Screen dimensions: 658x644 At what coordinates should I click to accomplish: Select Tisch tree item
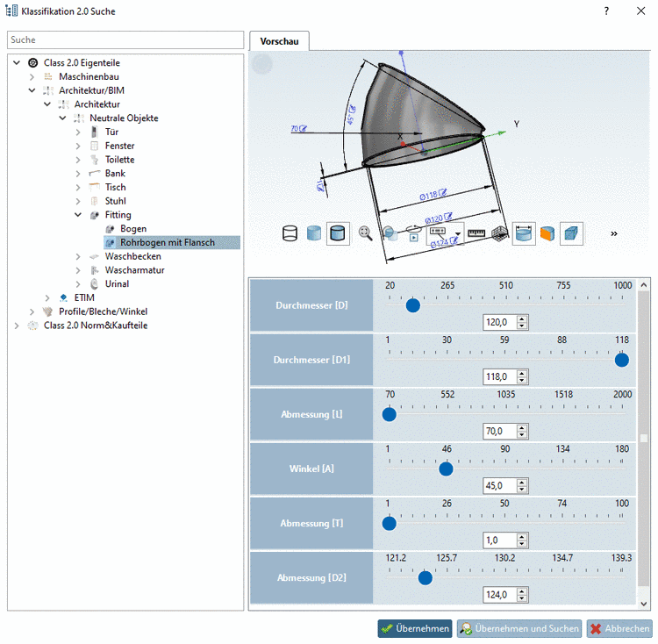116,187
